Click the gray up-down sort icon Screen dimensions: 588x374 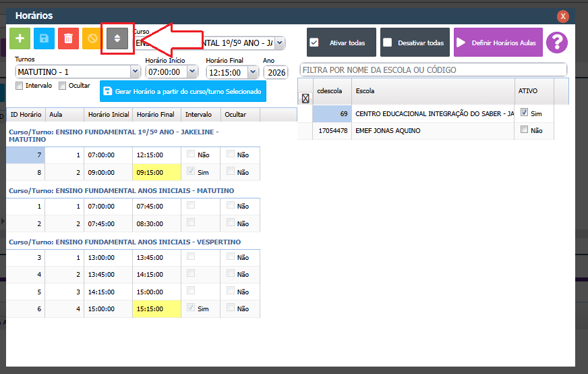click(x=117, y=39)
